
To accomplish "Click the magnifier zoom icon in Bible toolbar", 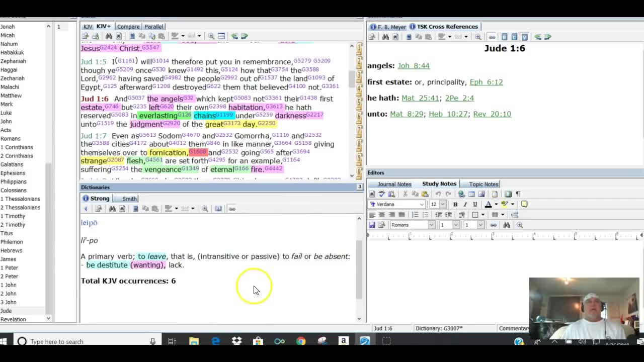I will point(211,36).
